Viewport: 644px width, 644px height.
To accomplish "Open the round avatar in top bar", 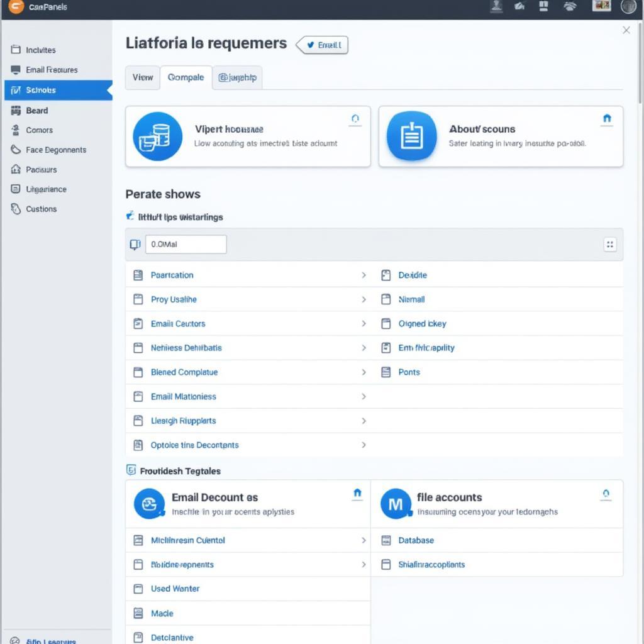I will pos(628,6).
